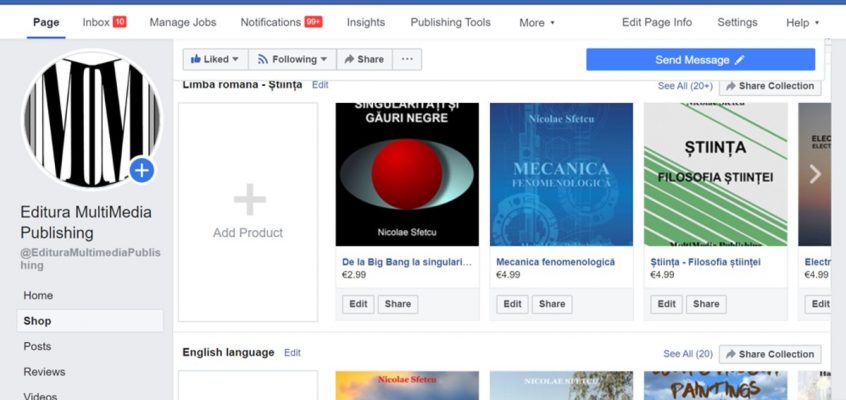Click product title De la Big Bang la singulari…
This screenshot has width=846, height=400.
[x=407, y=262]
